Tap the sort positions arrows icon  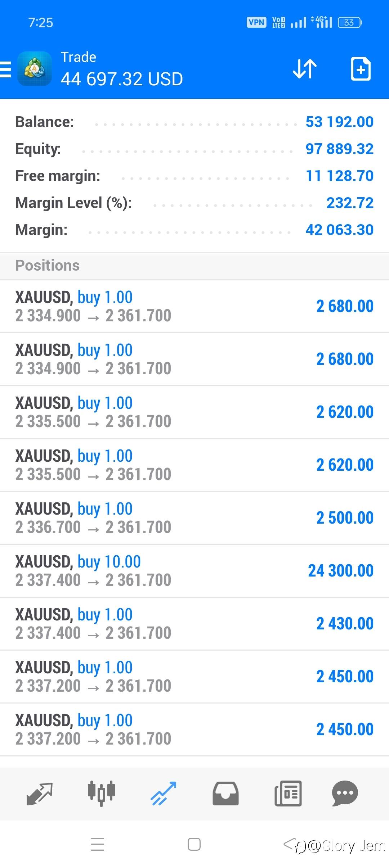tap(305, 69)
